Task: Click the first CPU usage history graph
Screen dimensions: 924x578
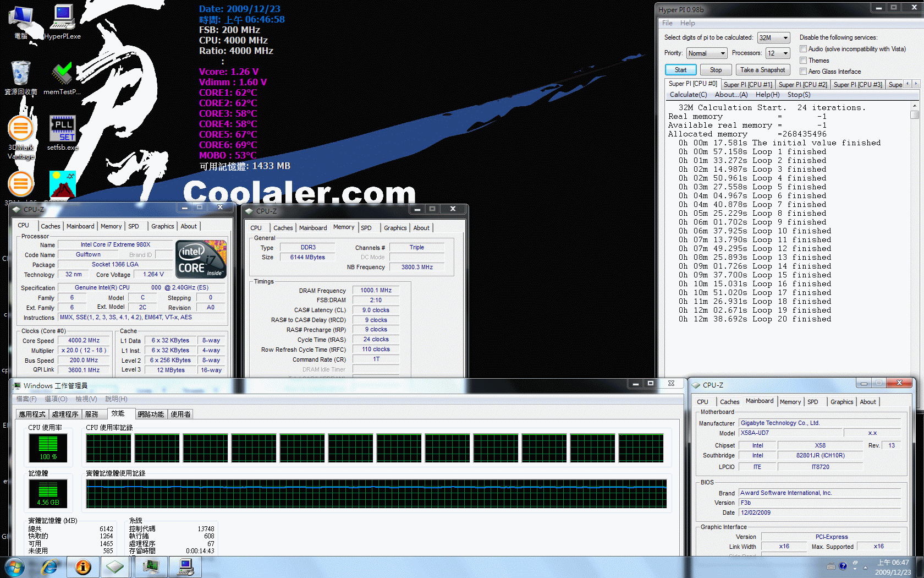Action: pos(108,448)
